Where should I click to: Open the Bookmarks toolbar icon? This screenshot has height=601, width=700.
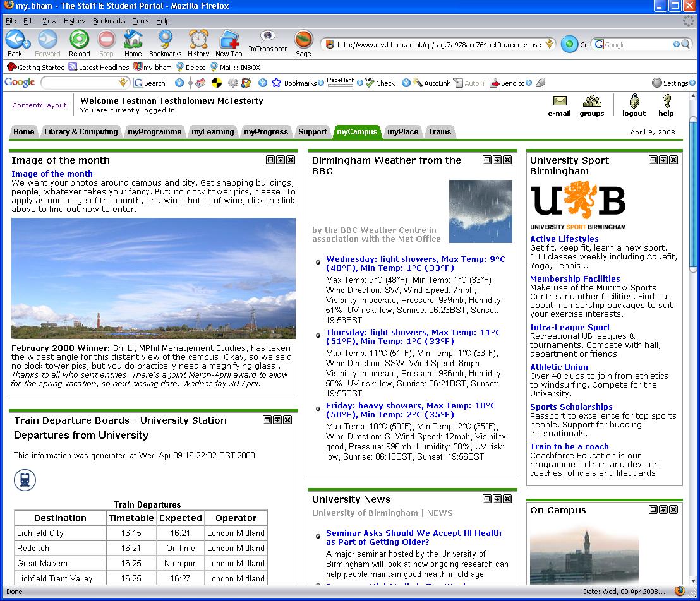[x=165, y=39]
